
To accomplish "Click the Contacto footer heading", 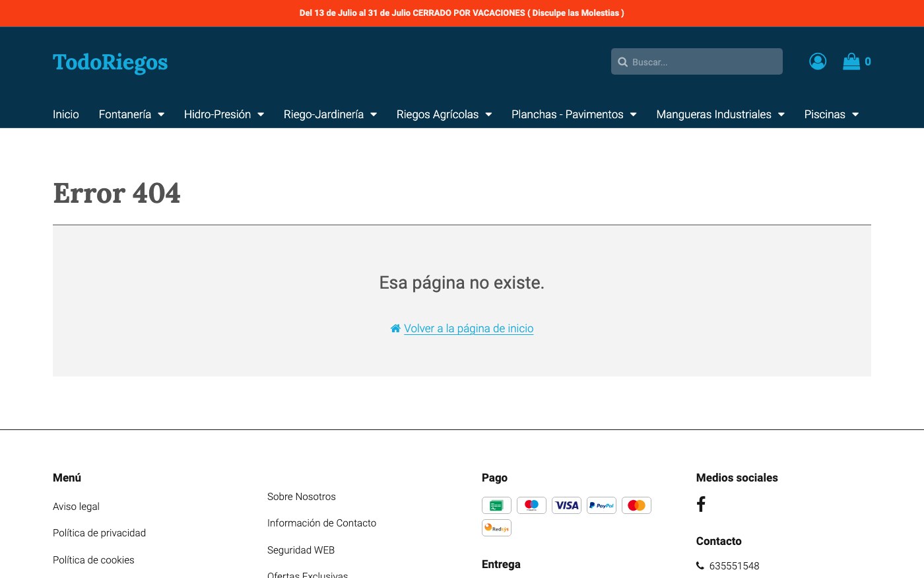I will pos(719,541).
